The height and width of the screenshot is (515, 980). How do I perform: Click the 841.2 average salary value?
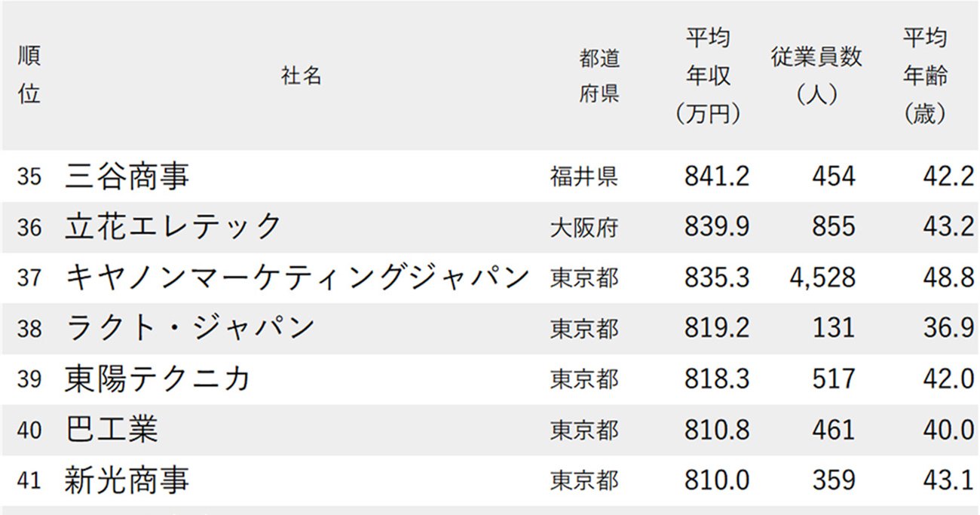coord(717,176)
